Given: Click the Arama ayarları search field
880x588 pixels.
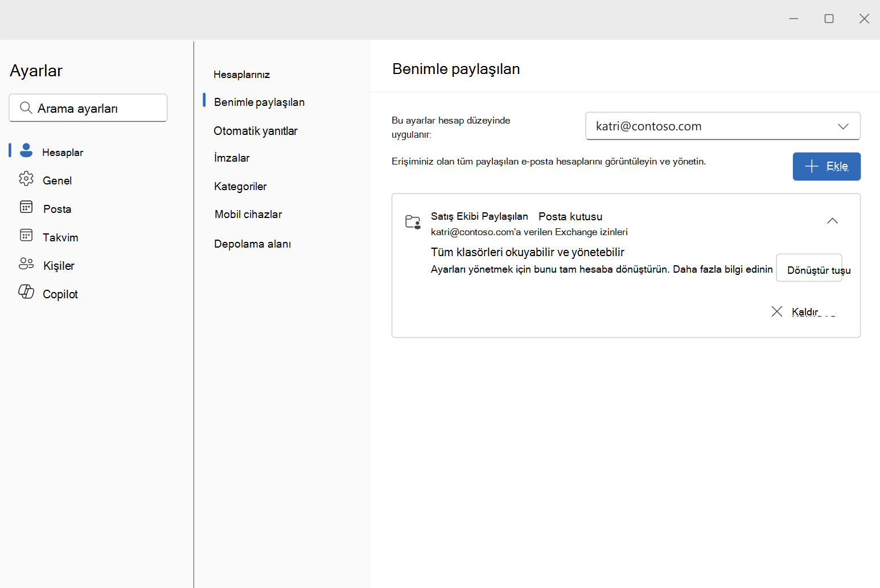Looking at the screenshot, I should pyautogui.click(x=88, y=108).
